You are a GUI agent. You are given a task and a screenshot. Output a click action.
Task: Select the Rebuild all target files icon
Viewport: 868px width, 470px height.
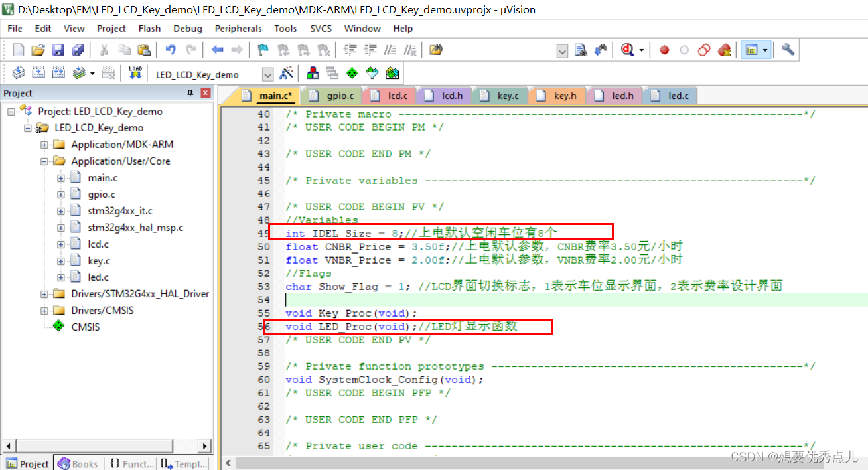click(58, 74)
